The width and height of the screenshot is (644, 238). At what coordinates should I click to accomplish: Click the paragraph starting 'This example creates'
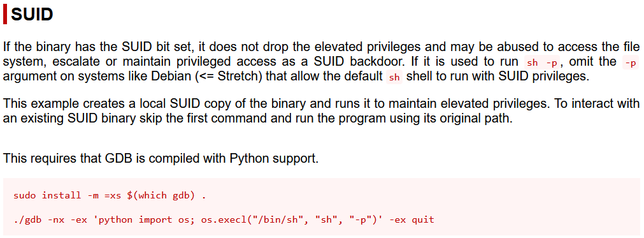[321, 110]
